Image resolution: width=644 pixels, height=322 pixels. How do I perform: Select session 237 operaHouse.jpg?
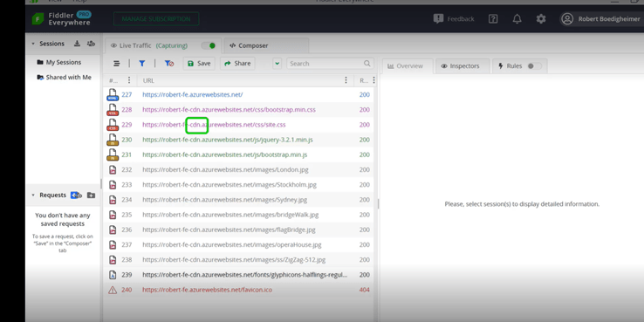tap(238, 245)
